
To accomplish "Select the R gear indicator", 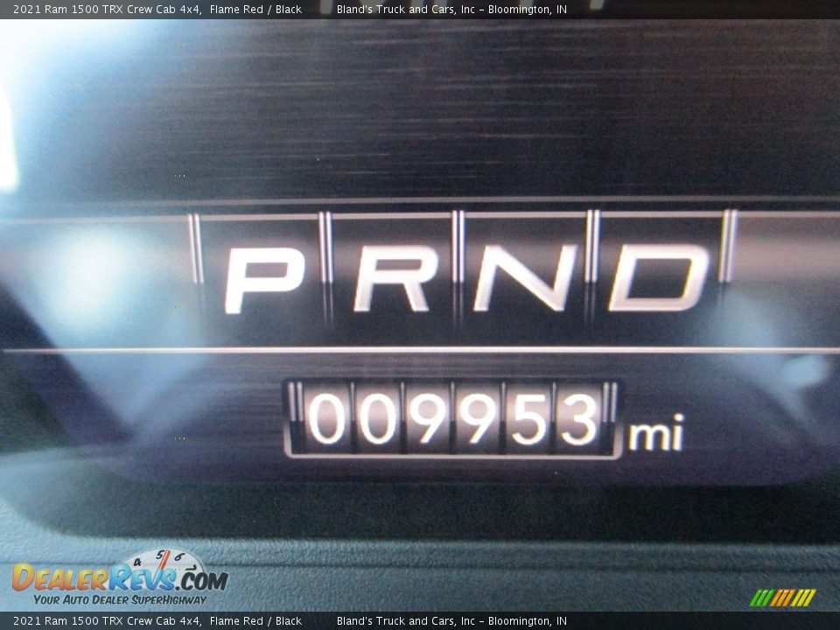I will [395, 279].
